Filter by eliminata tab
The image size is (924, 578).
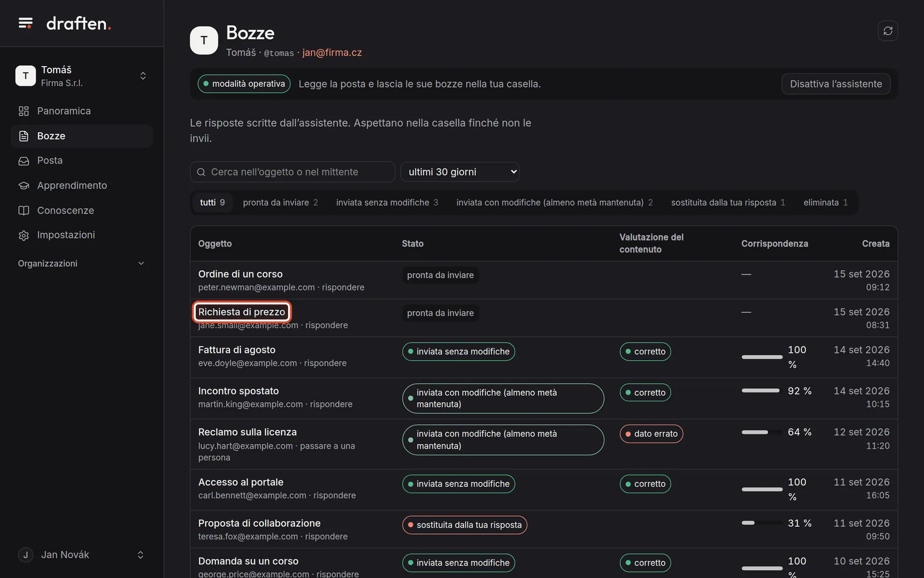pyautogui.click(x=826, y=203)
